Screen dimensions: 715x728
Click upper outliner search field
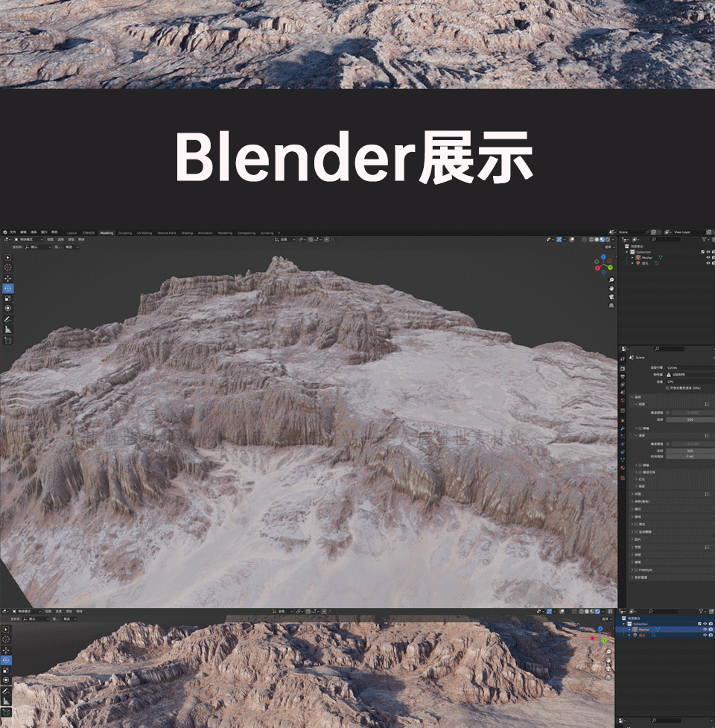point(666,240)
